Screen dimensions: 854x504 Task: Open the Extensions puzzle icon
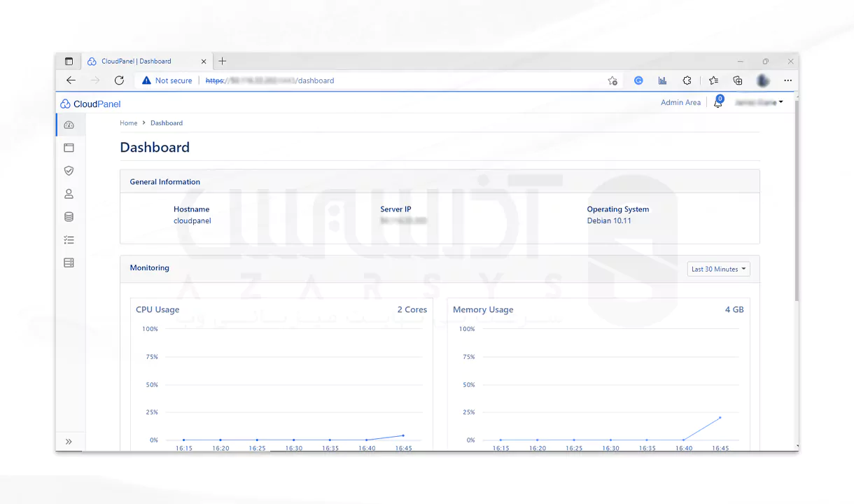click(x=687, y=80)
